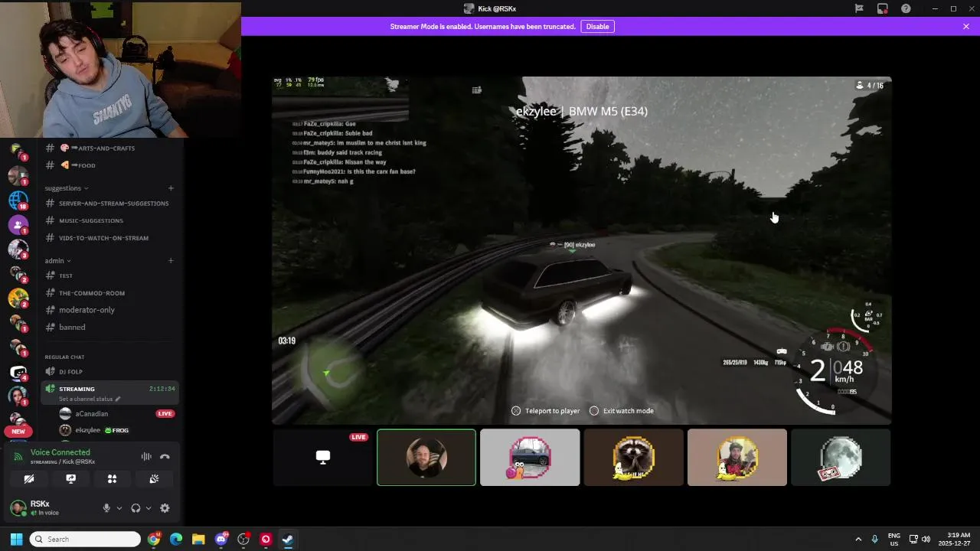Viewport: 980px width, 551px height.
Task: Show hidden system tray icons
Action: coord(857,539)
